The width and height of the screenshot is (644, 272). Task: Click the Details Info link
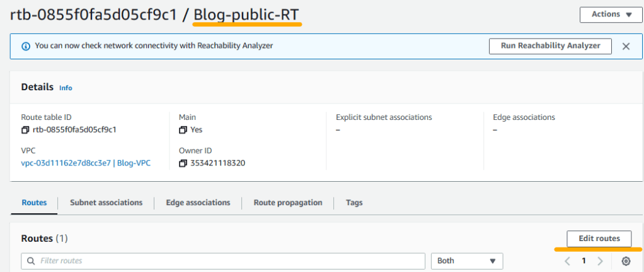(66, 88)
